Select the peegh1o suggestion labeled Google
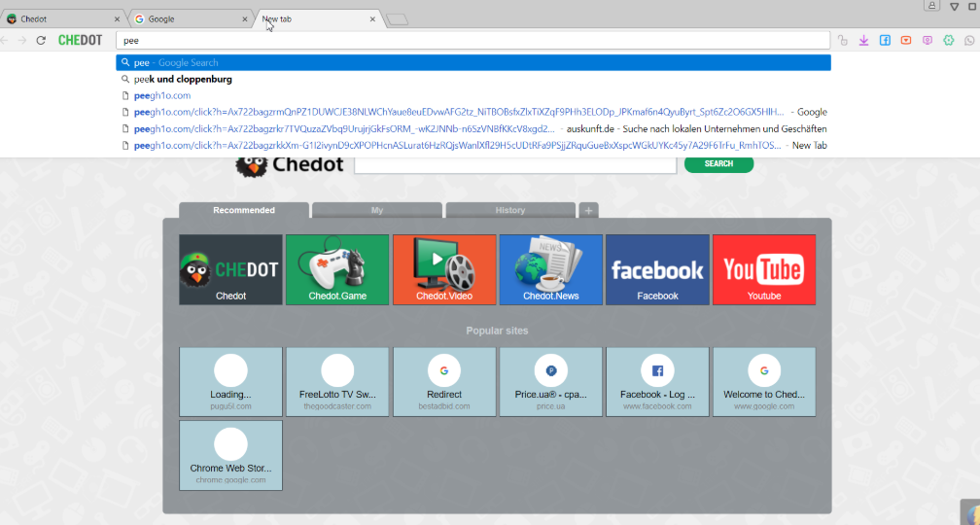 click(473, 113)
